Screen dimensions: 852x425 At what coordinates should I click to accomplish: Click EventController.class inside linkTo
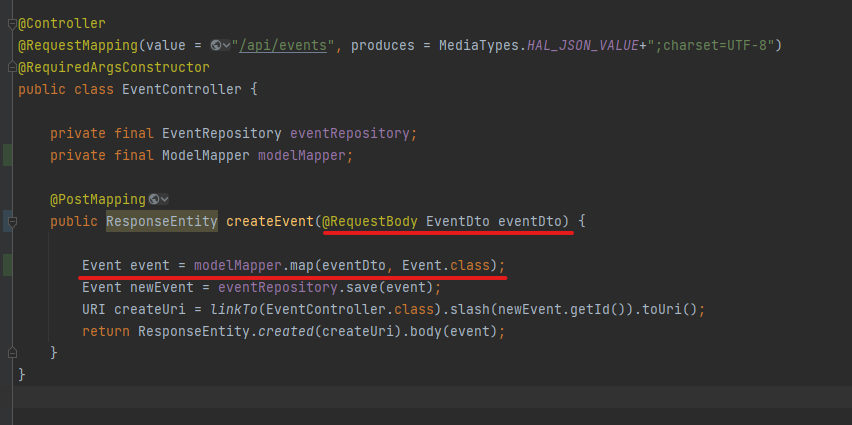350,309
